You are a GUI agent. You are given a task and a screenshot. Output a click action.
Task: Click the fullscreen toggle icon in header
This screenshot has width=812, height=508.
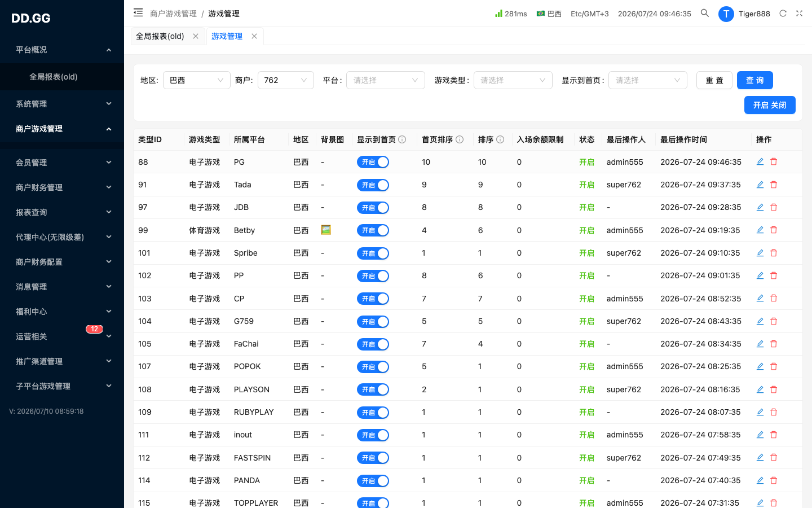point(799,13)
